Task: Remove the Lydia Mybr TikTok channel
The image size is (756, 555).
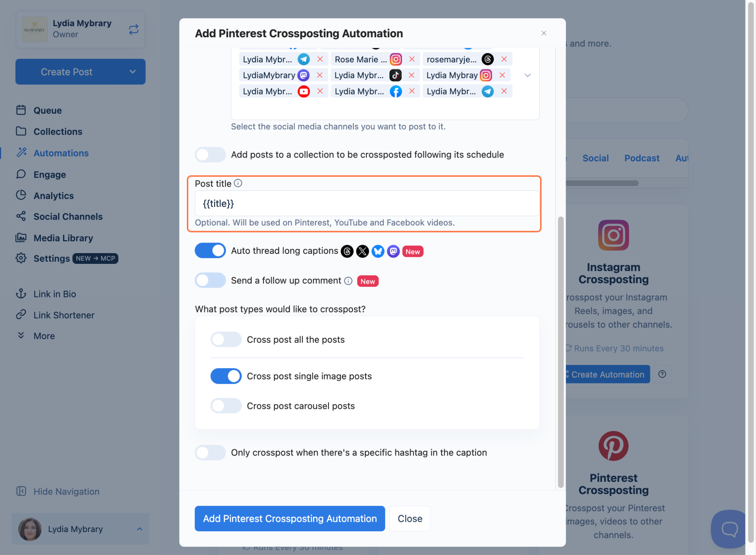Action: pos(412,75)
